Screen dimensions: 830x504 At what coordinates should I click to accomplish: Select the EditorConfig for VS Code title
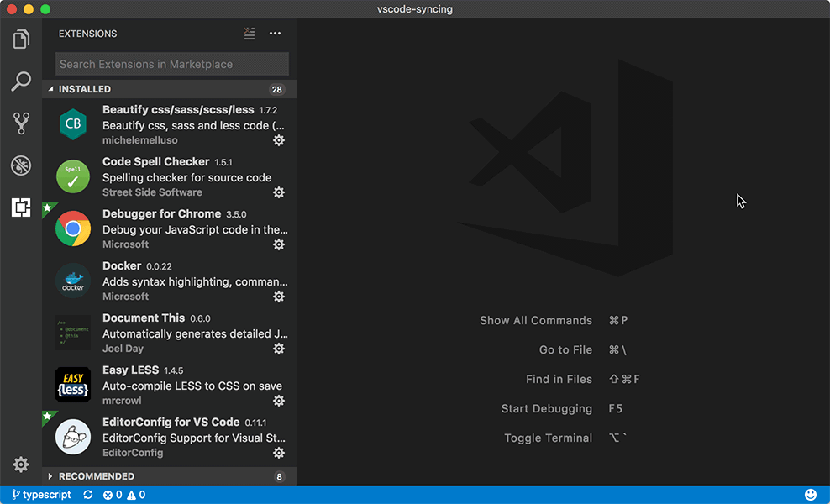(171, 422)
